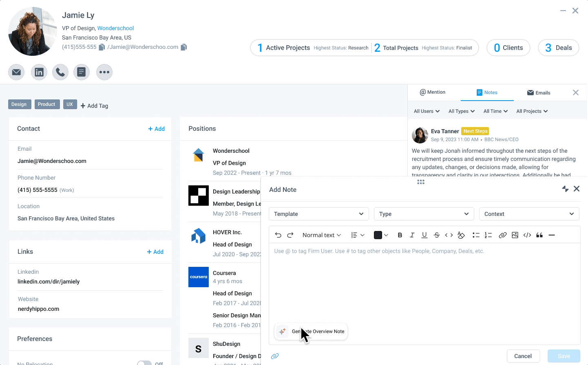Open the text color swatch picker
Image resolution: width=588 pixels, height=365 pixels.
click(x=381, y=235)
